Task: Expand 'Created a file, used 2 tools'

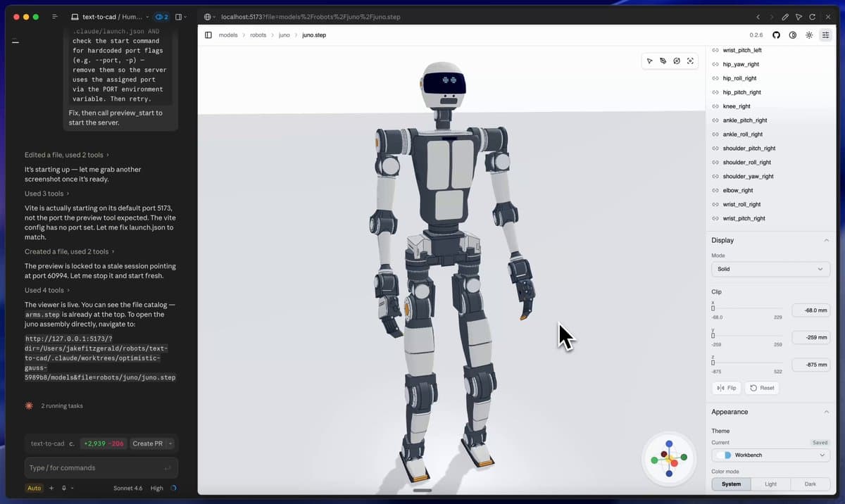Action: tap(69, 251)
